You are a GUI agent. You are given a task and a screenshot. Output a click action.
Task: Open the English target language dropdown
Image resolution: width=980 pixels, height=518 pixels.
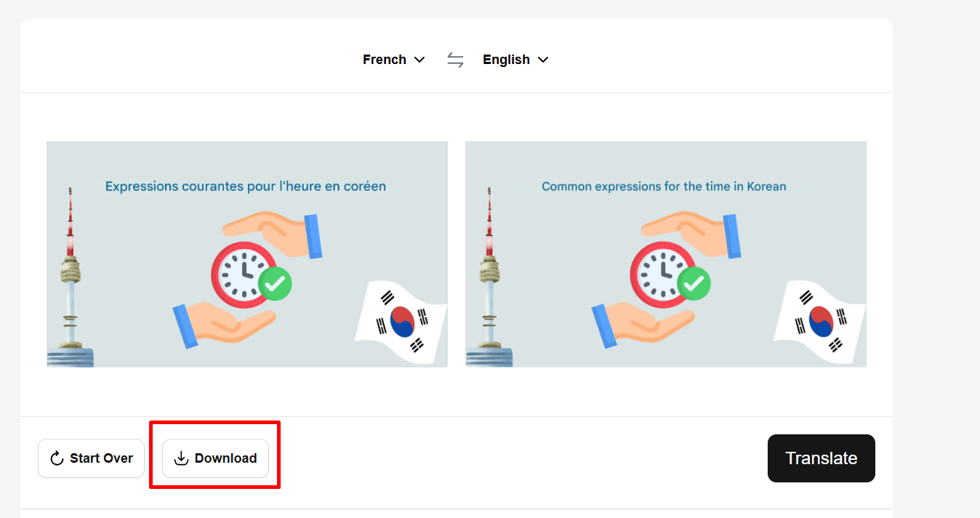pos(515,60)
